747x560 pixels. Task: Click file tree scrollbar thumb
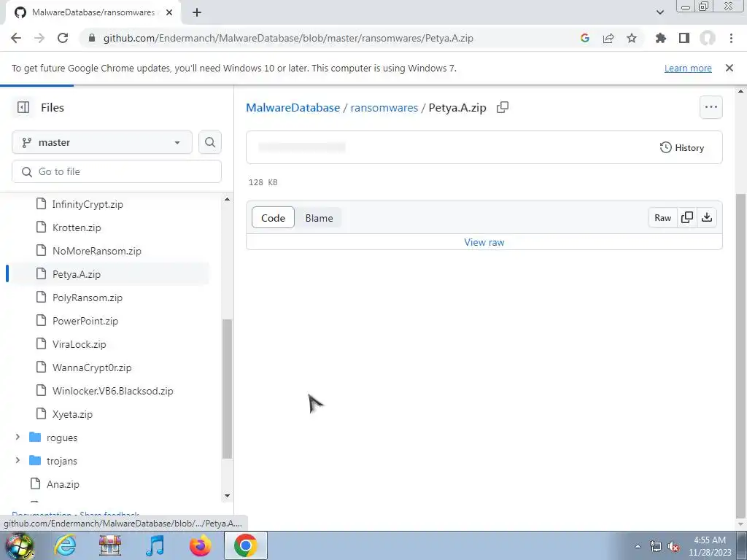pyautogui.click(x=228, y=389)
